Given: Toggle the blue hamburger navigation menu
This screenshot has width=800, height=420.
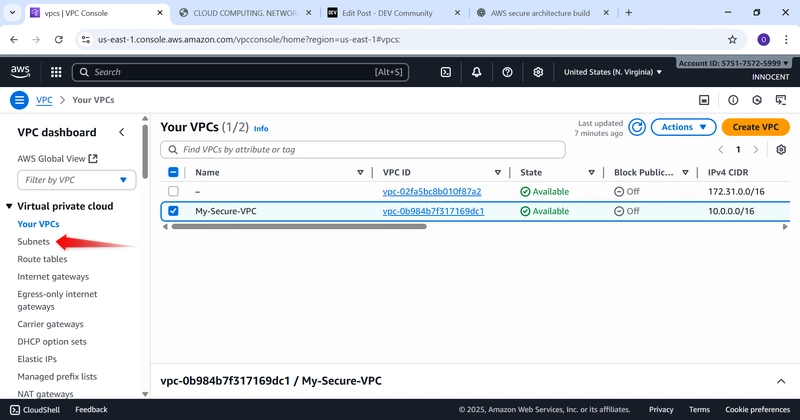Looking at the screenshot, I should [19, 100].
